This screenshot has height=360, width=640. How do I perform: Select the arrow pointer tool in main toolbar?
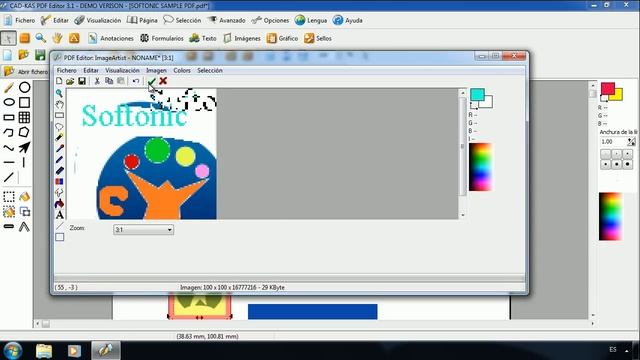coord(8,38)
